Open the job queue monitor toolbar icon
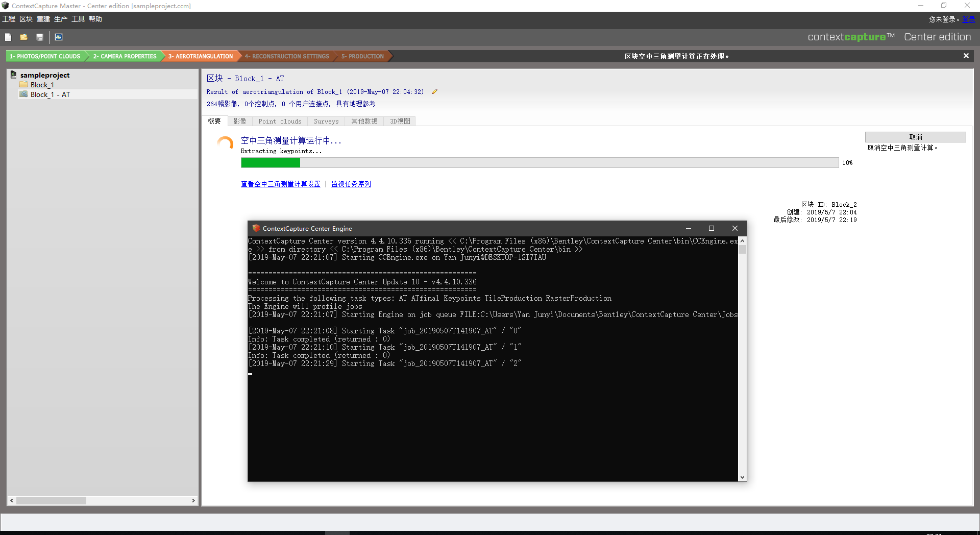This screenshot has height=535, width=980. [59, 37]
